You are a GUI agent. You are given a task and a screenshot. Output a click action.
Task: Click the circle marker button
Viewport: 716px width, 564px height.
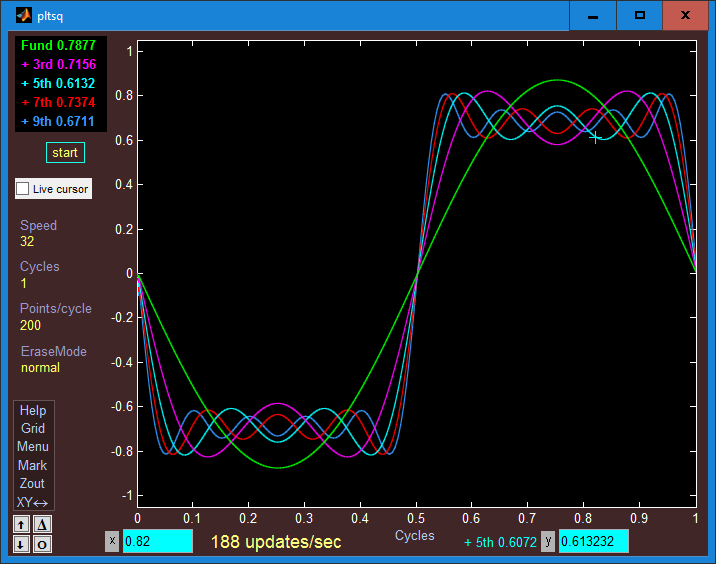point(42,544)
